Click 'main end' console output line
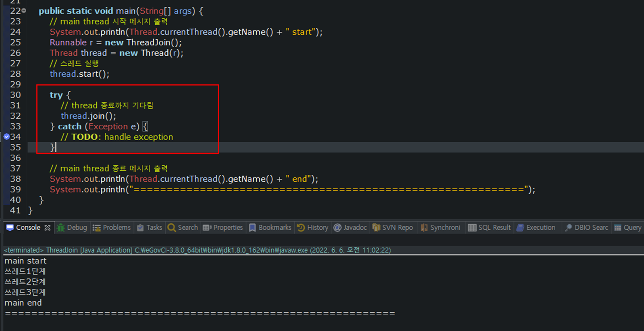Viewport: 644px width, 331px height. click(x=23, y=303)
